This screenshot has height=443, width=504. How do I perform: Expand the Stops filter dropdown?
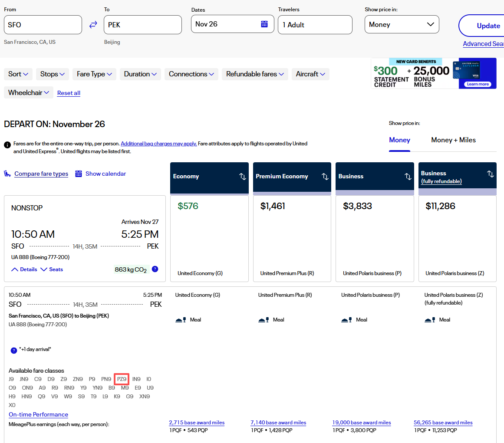pos(52,74)
